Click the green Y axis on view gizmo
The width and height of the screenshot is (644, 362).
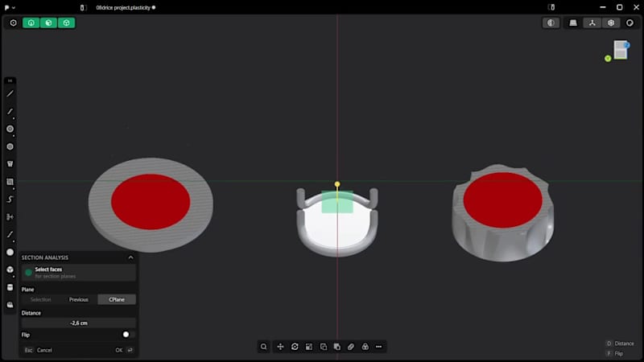click(x=608, y=59)
